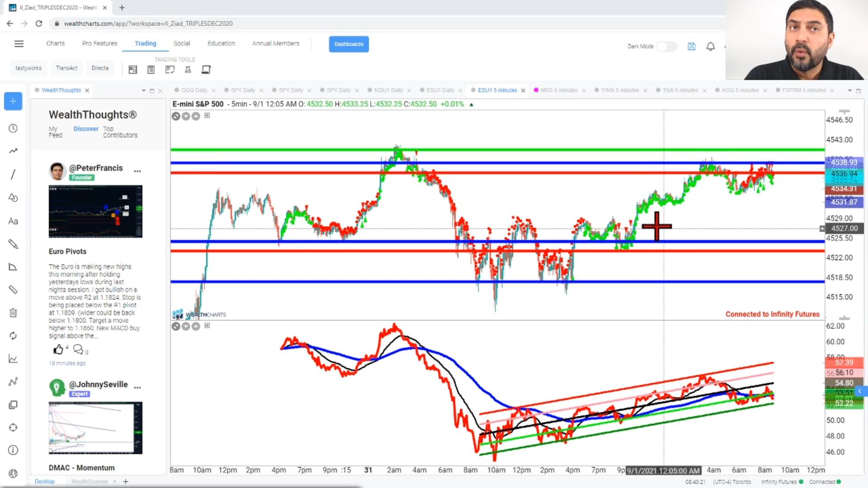868x488 pixels.
Task: Move the price chart pane up
Action: click(x=196, y=116)
